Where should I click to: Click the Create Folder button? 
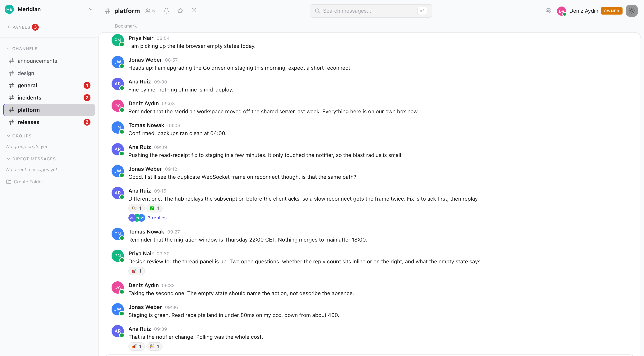[x=25, y=182]
